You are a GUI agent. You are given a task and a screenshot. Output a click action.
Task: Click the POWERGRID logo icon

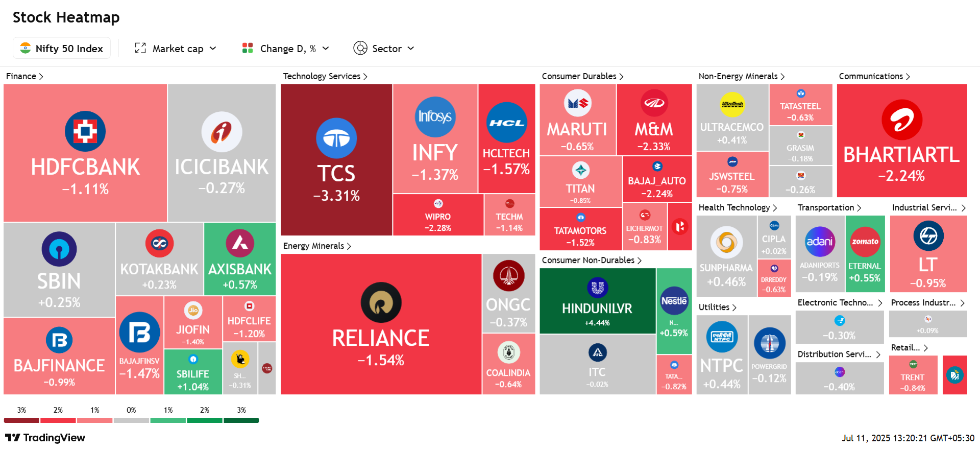point(769,343)
